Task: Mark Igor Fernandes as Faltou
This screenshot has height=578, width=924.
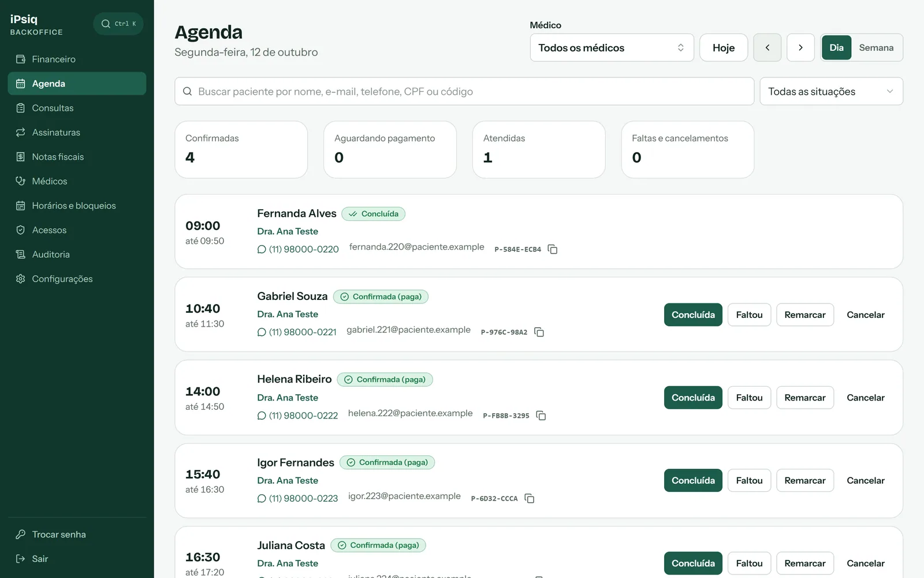Action: [749, 480]
